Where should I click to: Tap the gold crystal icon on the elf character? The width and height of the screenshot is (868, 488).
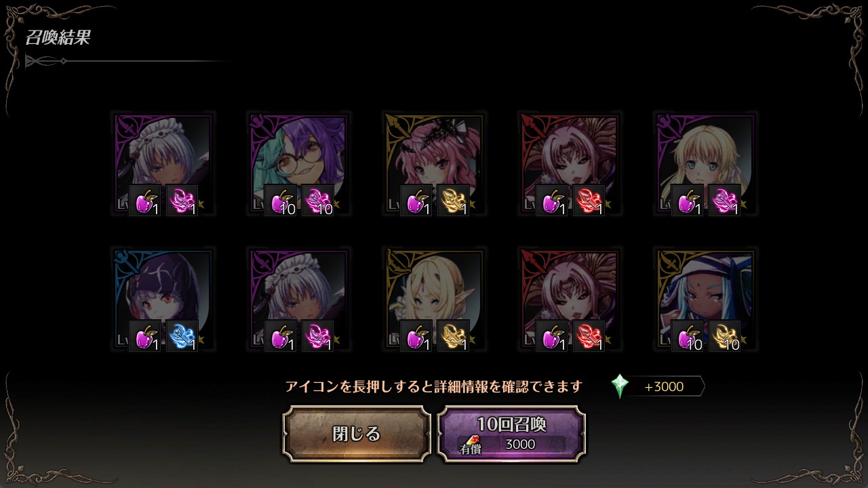[x=453, y=336]
